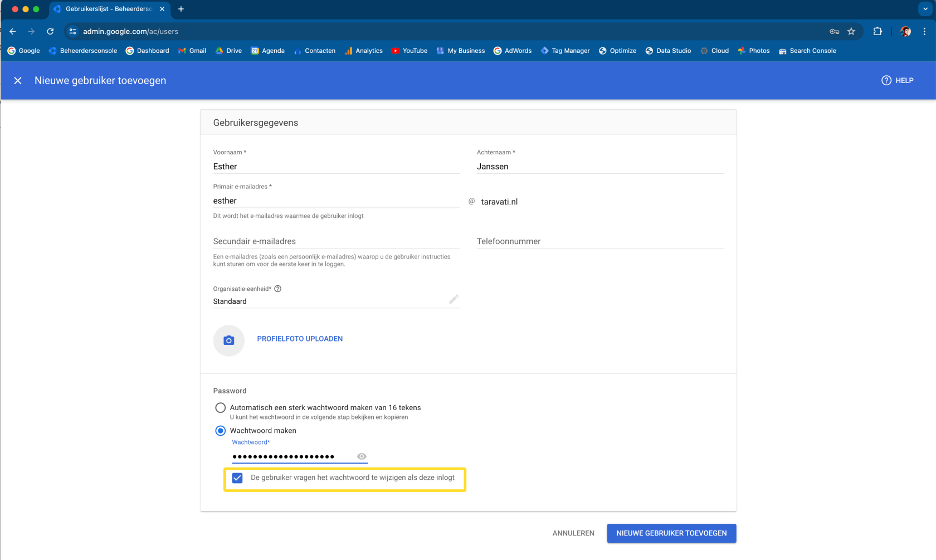The height and width of the screenshot is (560, 936).
Task: Open Tag Manager bookmark
Action: (565, 51)
